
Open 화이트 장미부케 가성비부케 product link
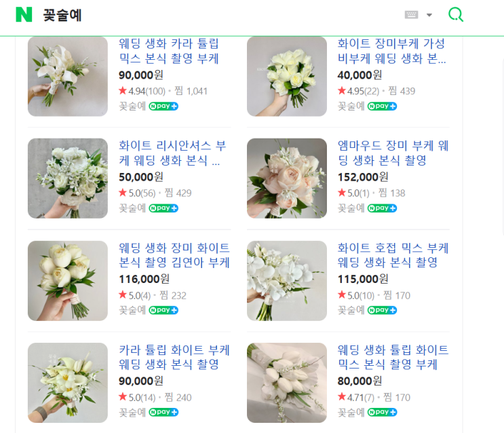(x=391, y=51)
